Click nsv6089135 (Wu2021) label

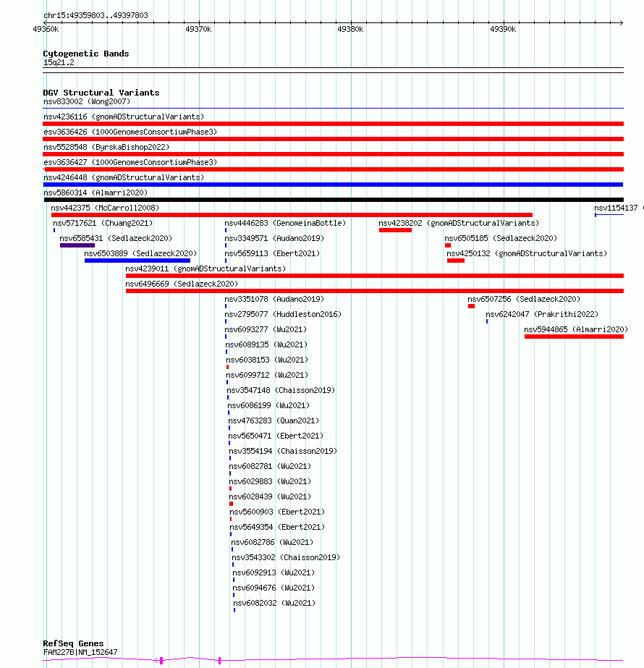click(266, 344)
